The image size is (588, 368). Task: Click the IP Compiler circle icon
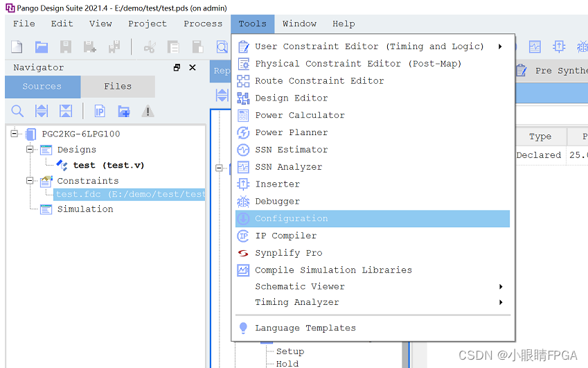[243, 236]
